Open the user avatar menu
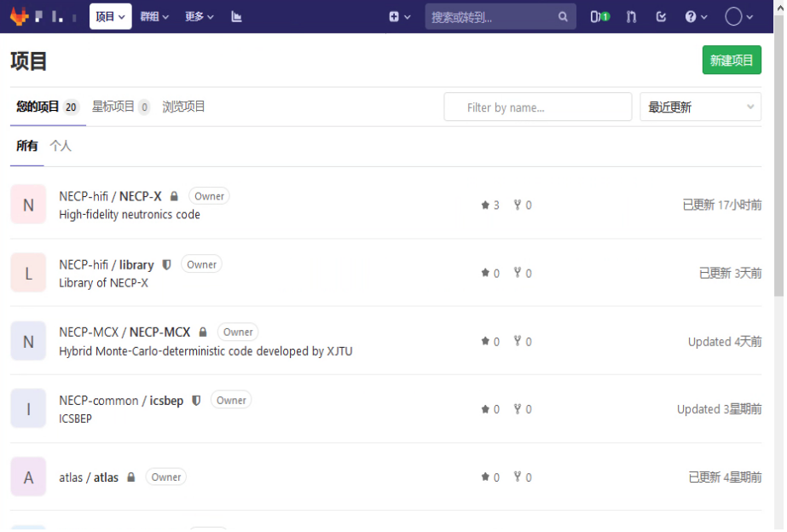This screenshot has width=787, height=532. 738,16
